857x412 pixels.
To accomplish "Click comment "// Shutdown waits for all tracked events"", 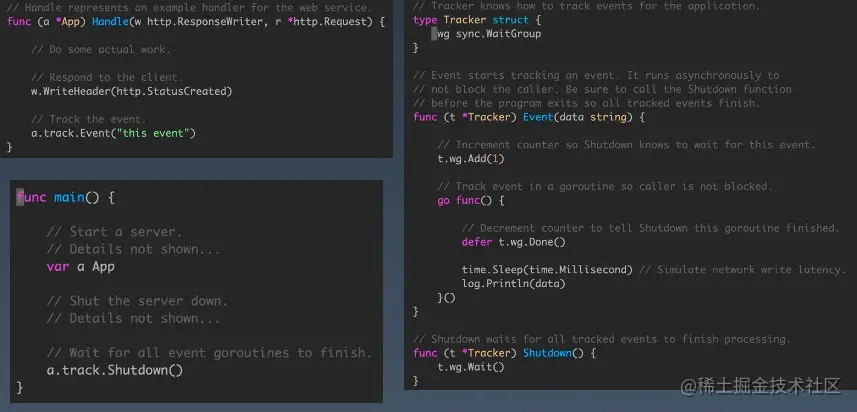I will [602, 339].
